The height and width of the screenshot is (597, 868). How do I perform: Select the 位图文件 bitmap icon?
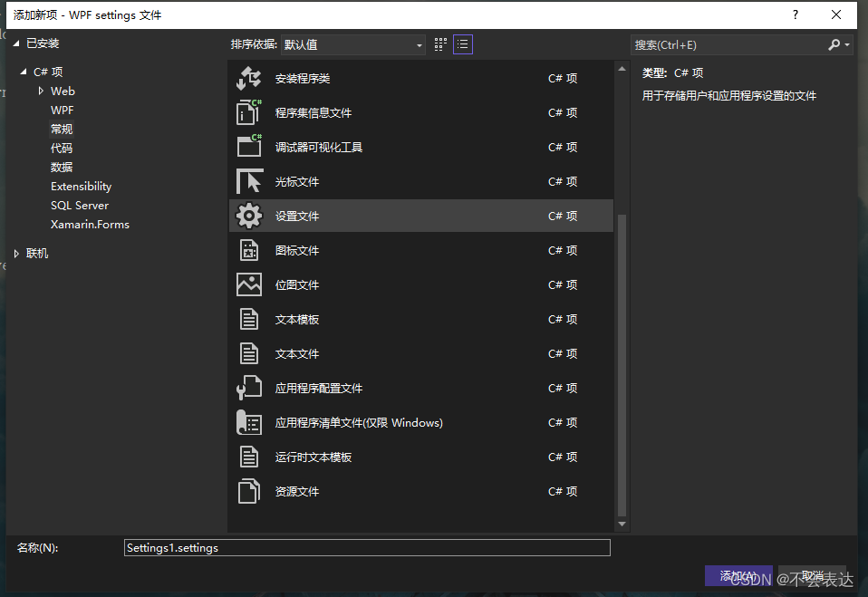[249, 284]
